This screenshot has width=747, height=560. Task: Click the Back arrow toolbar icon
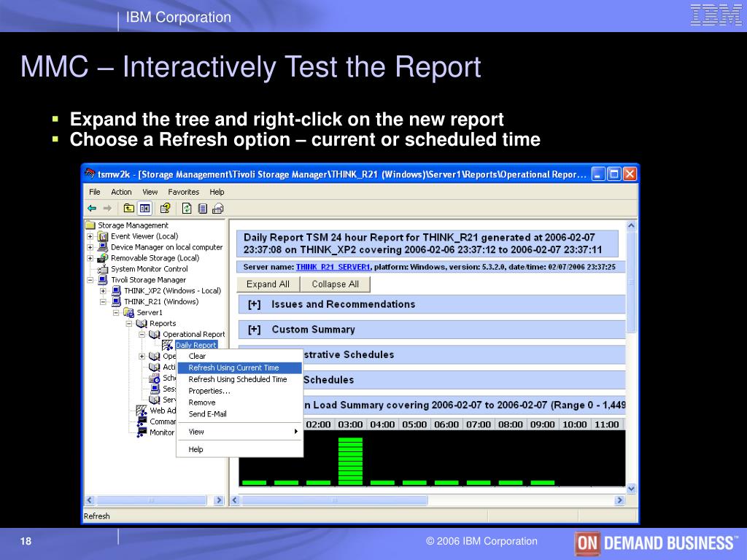click(x=92, y=208)
